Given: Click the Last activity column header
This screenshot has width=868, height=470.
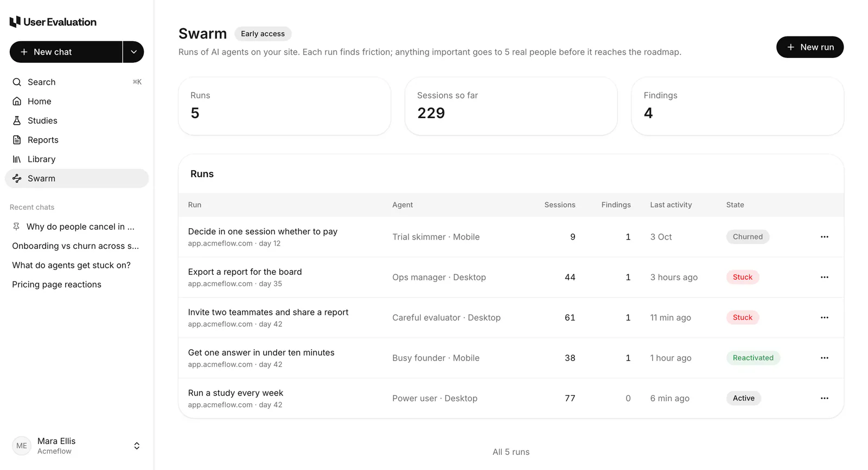Looking at the screenshot, I should click(671, 205).
